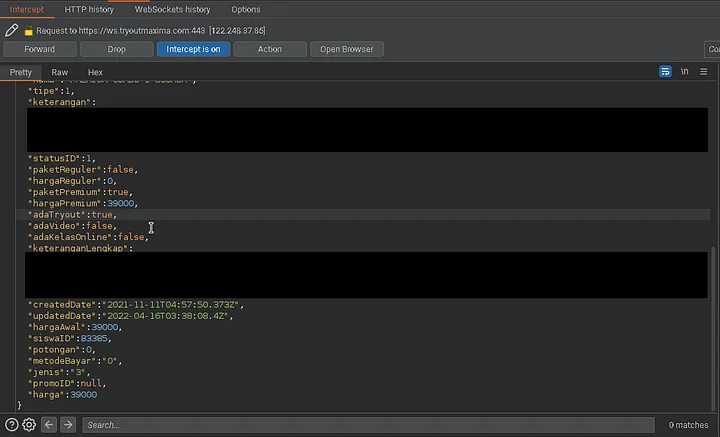The image size is (720, 437).
Task: Click the "hargaReguler":0 line
Action: tap(73, 181)
